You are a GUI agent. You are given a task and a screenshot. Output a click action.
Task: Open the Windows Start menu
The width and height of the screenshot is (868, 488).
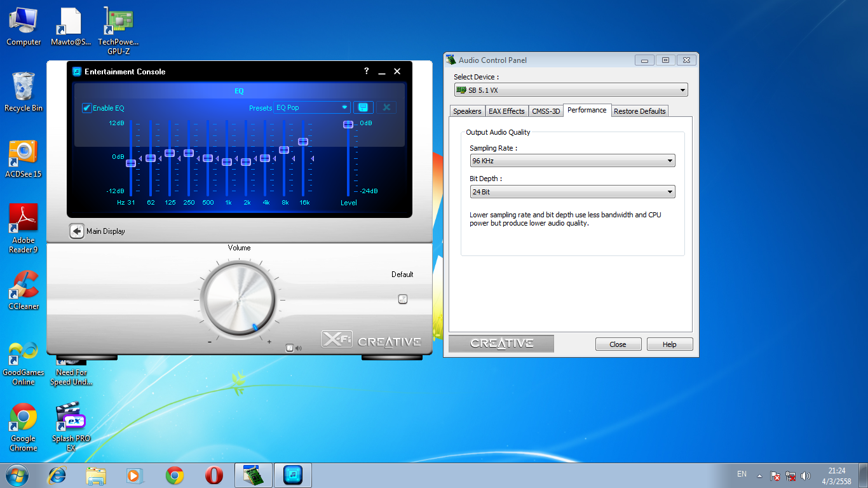[16, 475]
